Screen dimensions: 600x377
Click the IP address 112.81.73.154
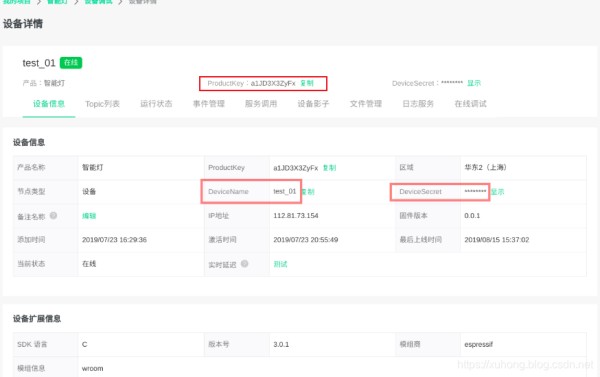pos(296,216)
